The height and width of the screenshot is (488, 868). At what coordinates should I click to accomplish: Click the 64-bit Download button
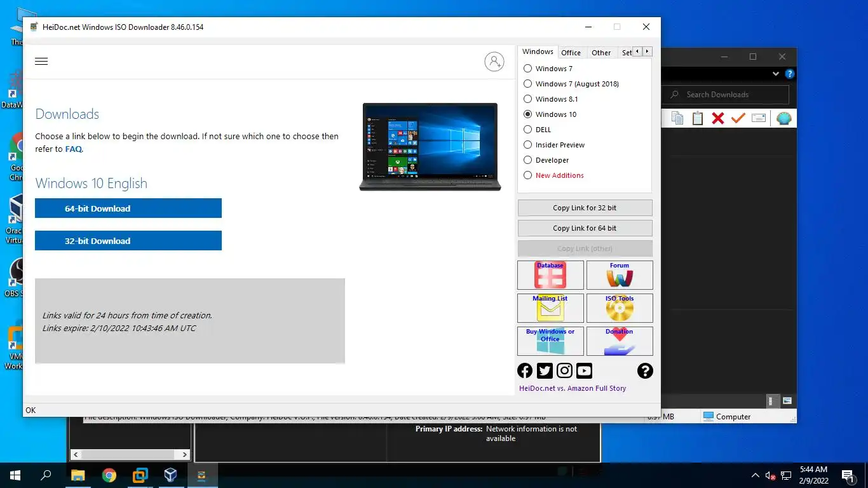(x=128, y=208)
